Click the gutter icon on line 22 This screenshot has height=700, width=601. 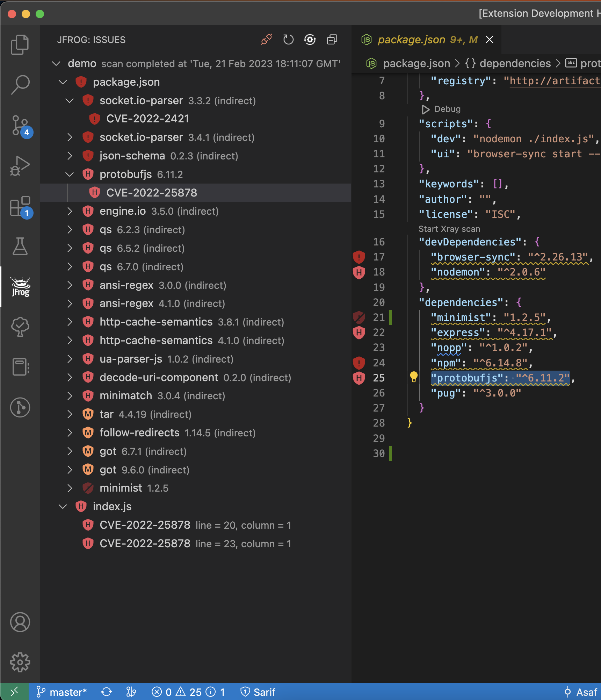pyautogui.click(x=359, y=333)
